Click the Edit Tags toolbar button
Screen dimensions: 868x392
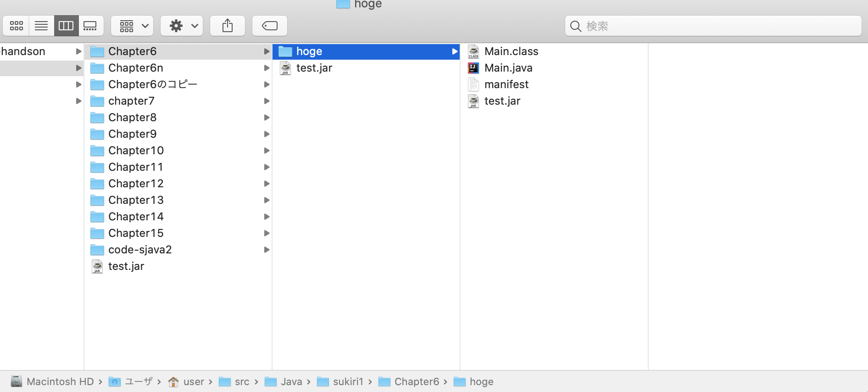pos(270,26)
